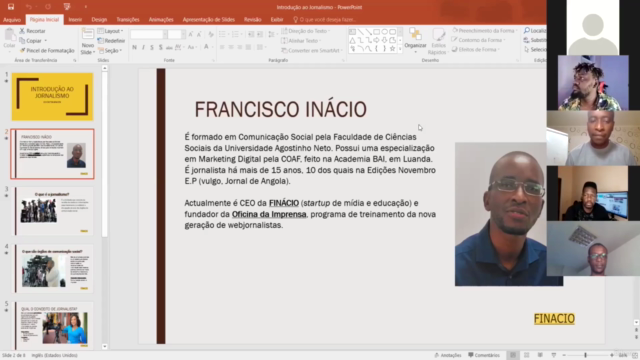Cut selection with the Recortar button

pyautogui.click(x=32, y=31)
